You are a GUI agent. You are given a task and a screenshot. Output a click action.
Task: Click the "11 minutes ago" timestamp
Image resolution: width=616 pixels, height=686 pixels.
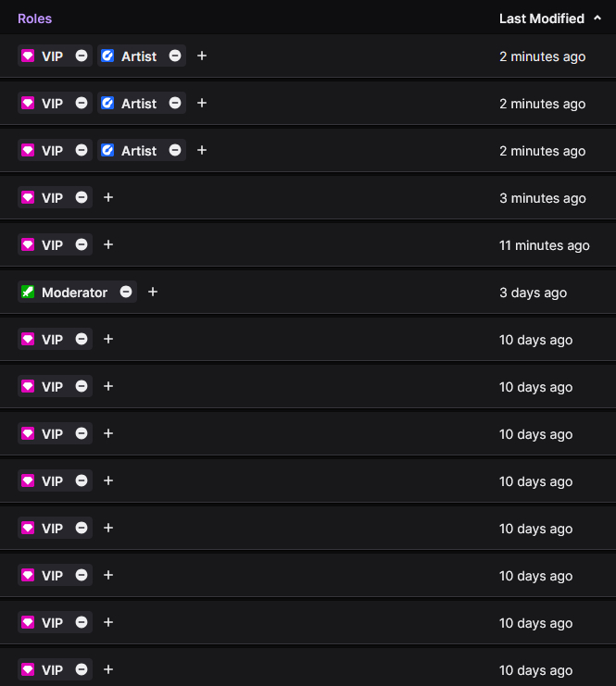pyautogui.click(x=544, y=245)
